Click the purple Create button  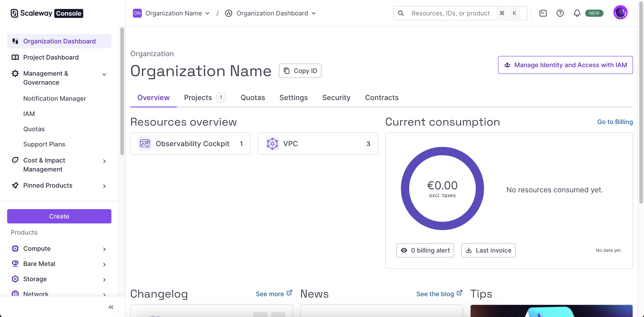pos(59,216)
